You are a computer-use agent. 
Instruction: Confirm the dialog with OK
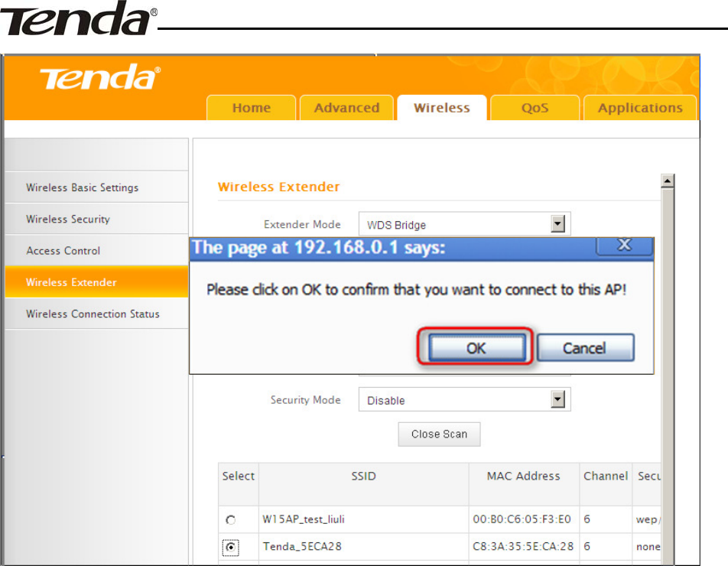click(x=477, y=348)
